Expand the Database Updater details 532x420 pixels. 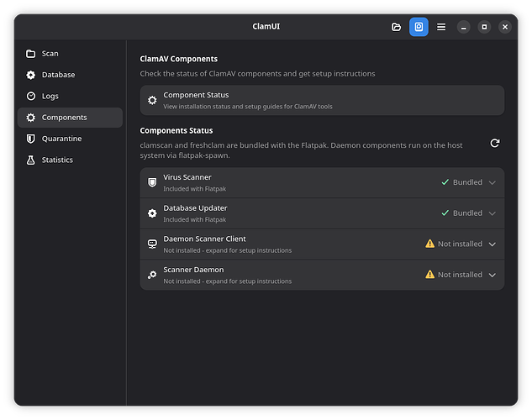tap(492, 213)
